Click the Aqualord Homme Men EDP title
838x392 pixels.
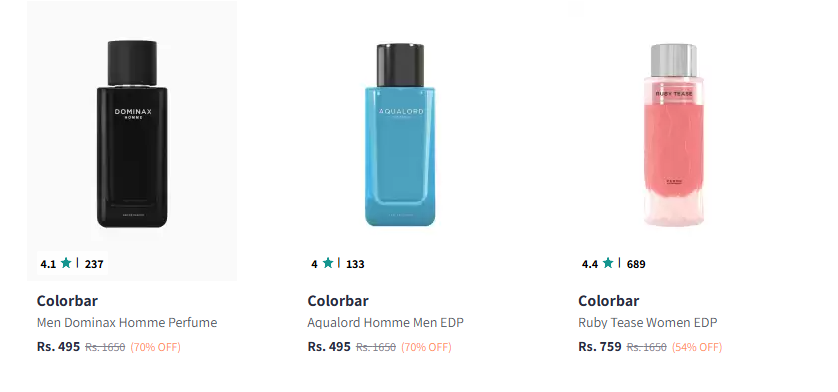[x=385, y=322]
